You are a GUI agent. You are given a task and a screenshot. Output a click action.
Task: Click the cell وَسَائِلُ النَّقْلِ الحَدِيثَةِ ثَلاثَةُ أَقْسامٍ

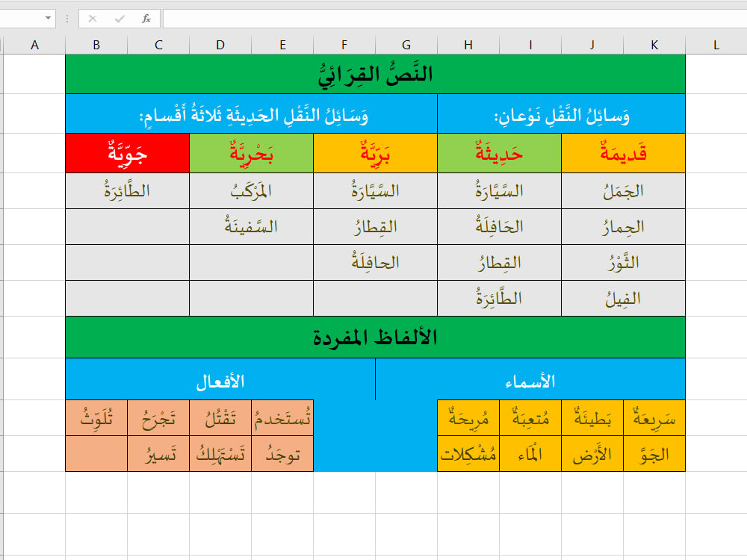[x=251, y=113]
